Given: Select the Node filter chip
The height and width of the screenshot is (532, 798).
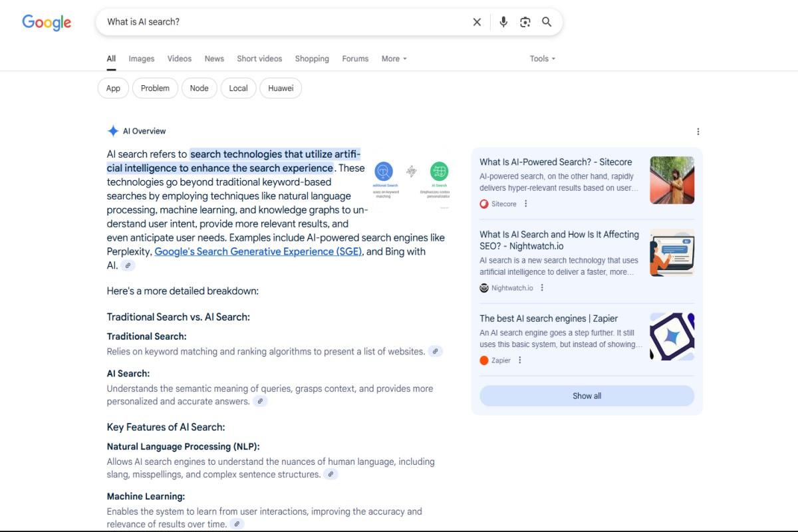Looking at the screenshot, I should pyautogui.click(x=199, y=88).
